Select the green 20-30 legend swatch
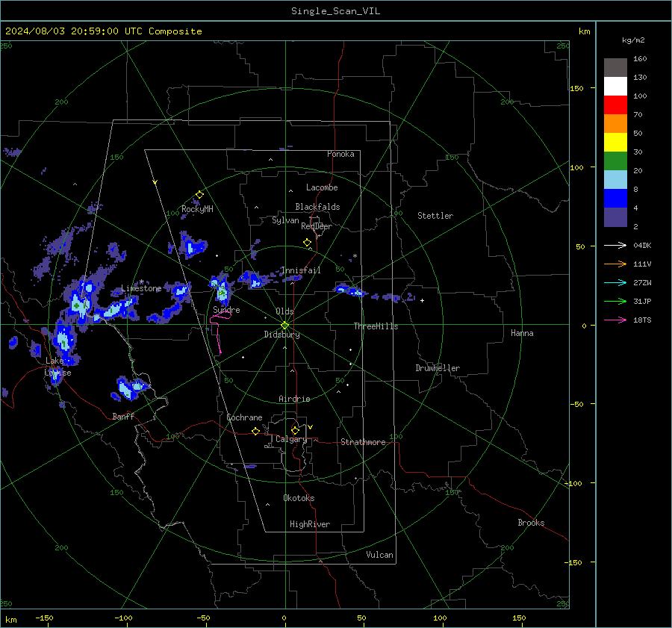The height and width of the screenshot is (628, 672). [x=615, y=161]
